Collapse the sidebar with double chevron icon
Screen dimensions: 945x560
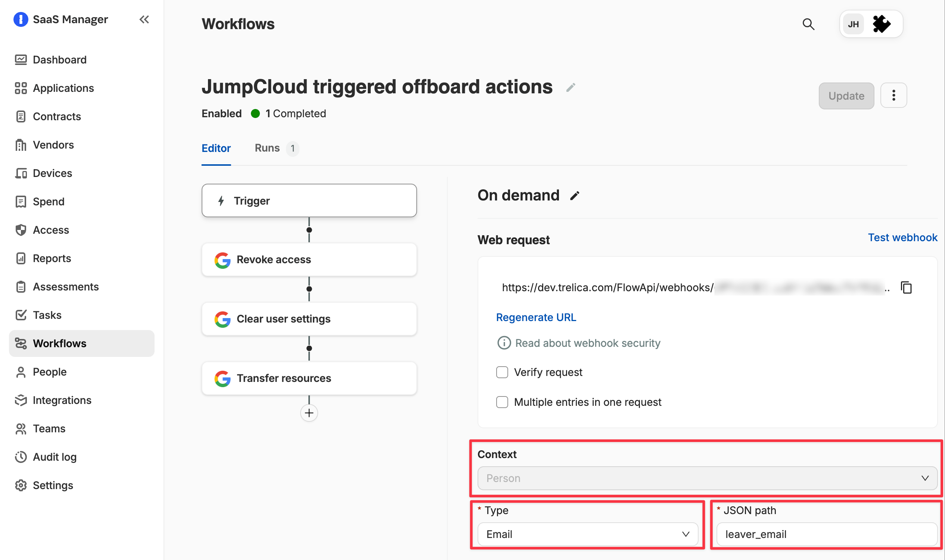(144, 19)
